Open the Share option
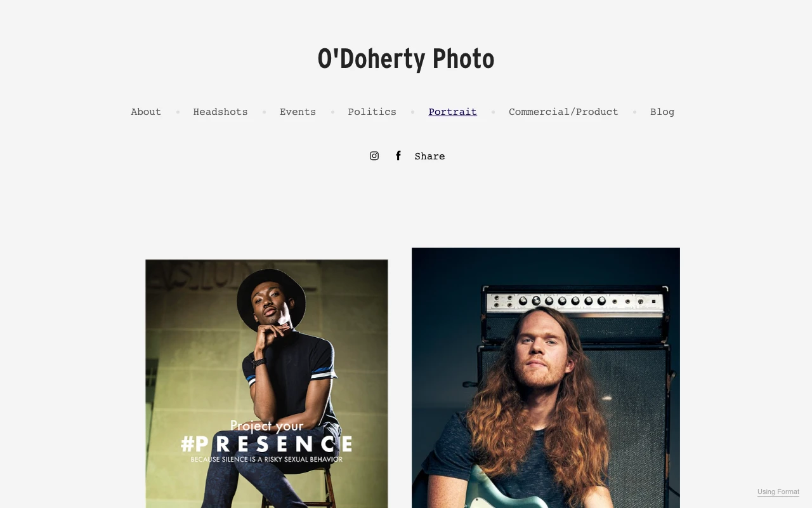Image resolution: width=812 pixels, height=508 pixels. [x=429, y=156]
